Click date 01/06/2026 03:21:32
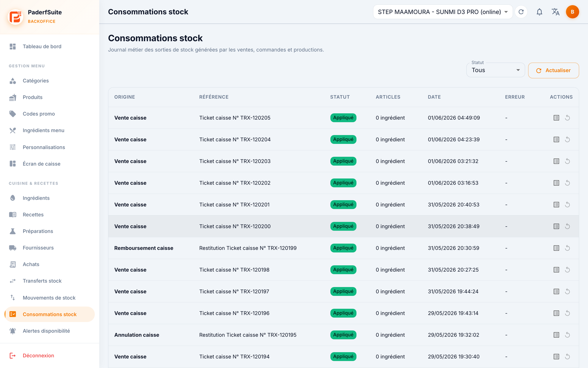This screenshot has width=588, height=368. (x=453, y=161)
